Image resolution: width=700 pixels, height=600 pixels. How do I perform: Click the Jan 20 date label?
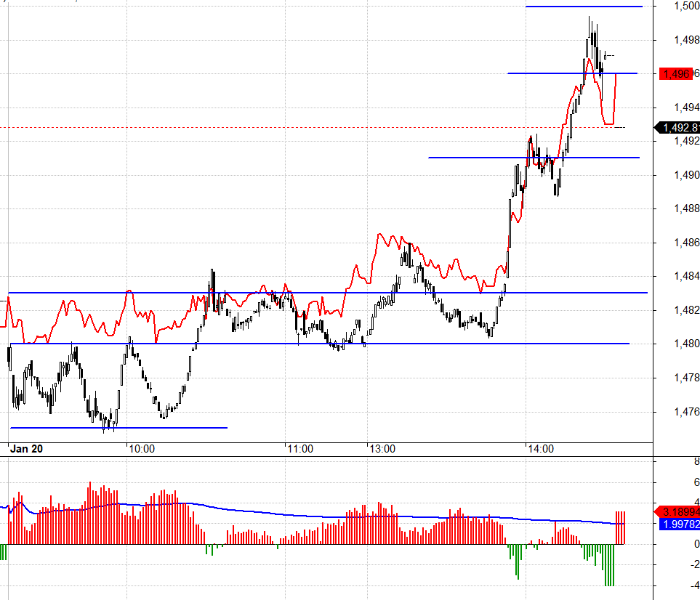click(x=26, y=449)
